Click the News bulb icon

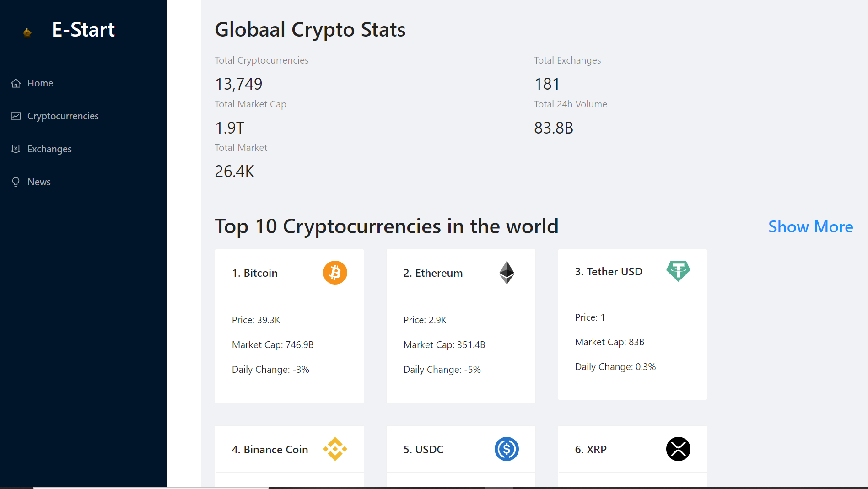click(x=16, y=182)
